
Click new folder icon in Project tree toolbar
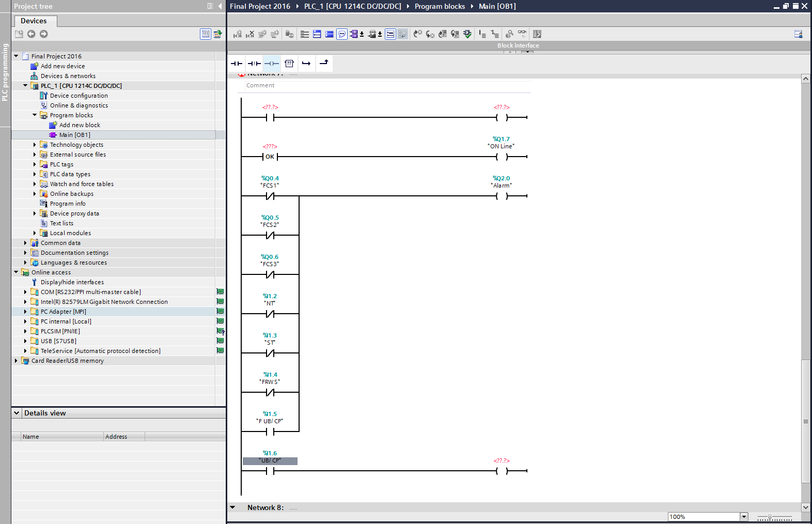(x=19, y=34)
